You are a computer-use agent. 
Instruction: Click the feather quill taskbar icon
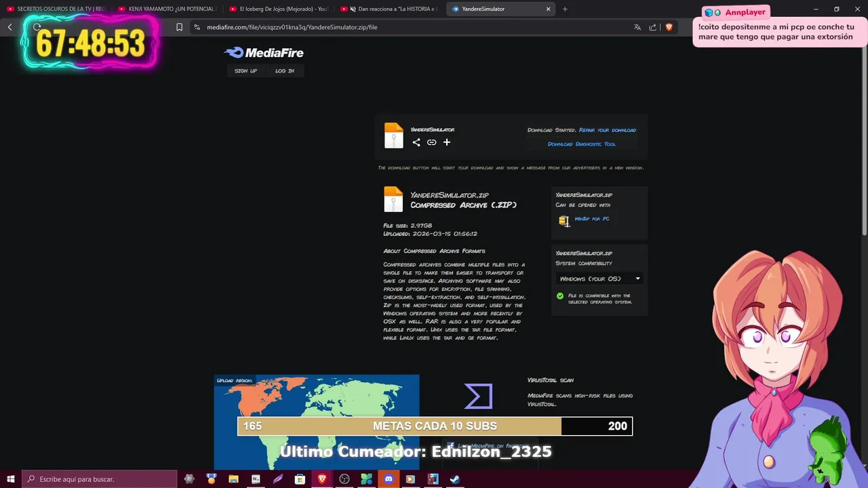pos(278,479)
